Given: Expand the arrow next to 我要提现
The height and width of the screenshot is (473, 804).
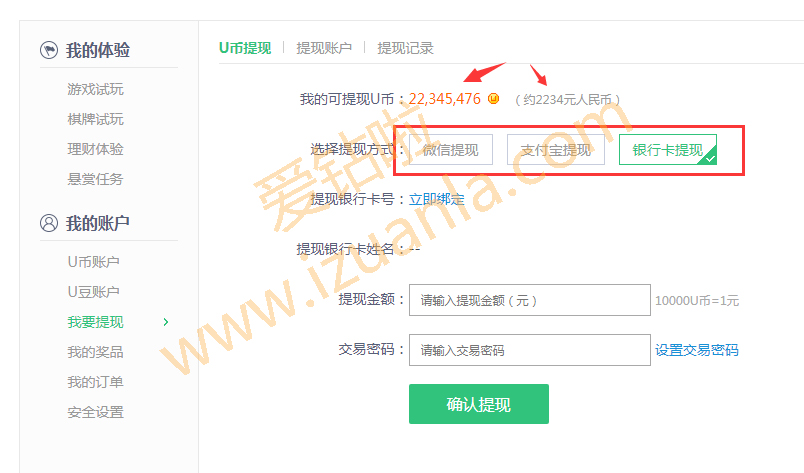Looking at the screenshot, I should click(x=166, y=322).
